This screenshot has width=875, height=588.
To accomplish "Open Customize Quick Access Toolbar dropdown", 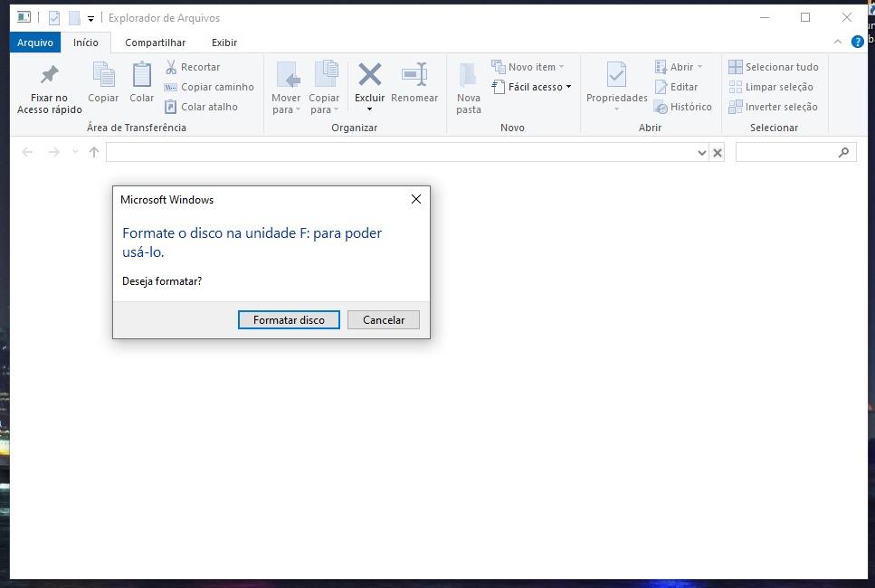I will (x=90, y=19).
